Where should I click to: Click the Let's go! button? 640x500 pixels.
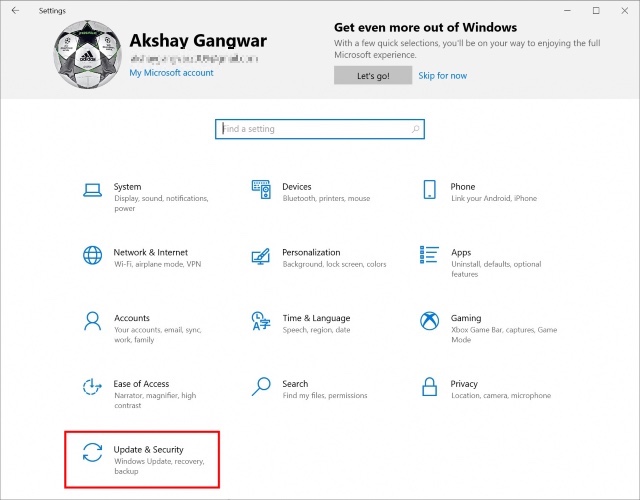[373, 76]
